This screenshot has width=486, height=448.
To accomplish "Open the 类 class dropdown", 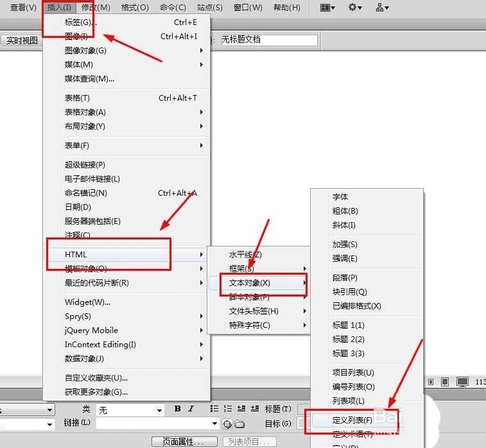I will click(130, 410).
